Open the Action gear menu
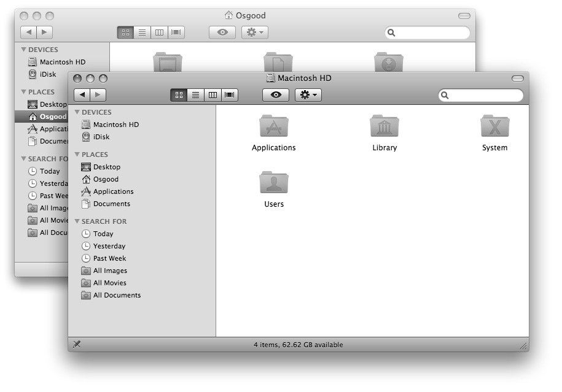Viewport: 562px width, 392px height. point(308,95)
